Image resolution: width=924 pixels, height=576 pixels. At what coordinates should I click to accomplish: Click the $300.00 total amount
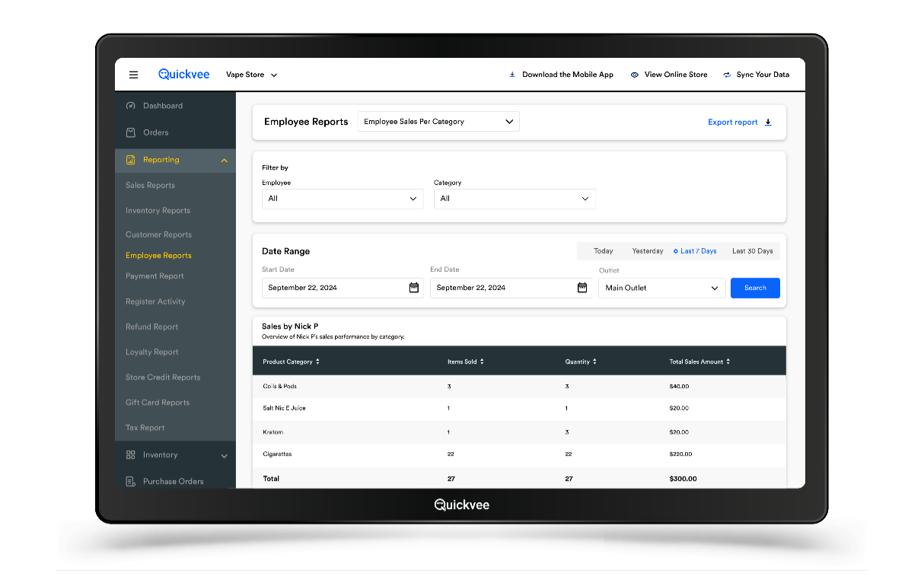pyautogui.click(x=683, y=479)
